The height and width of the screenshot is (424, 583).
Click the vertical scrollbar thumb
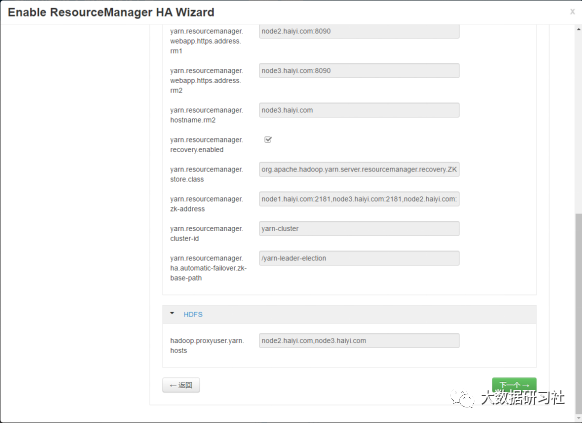(579, 312)
